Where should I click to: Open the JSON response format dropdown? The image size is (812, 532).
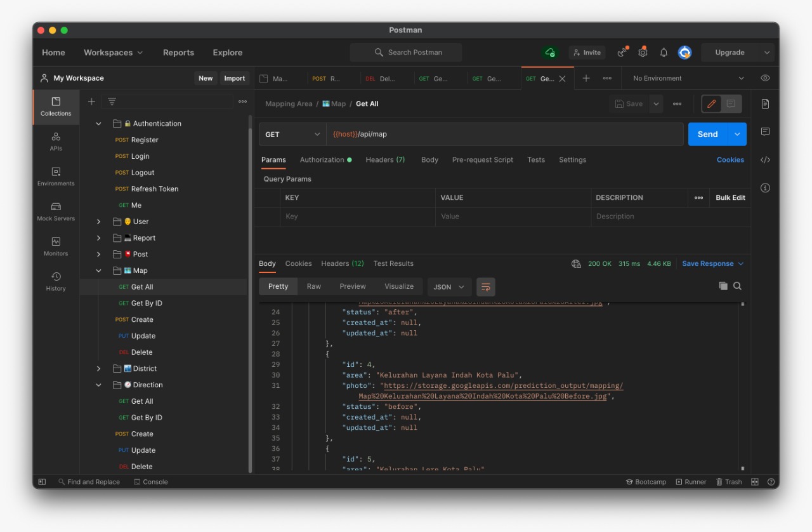449,287
